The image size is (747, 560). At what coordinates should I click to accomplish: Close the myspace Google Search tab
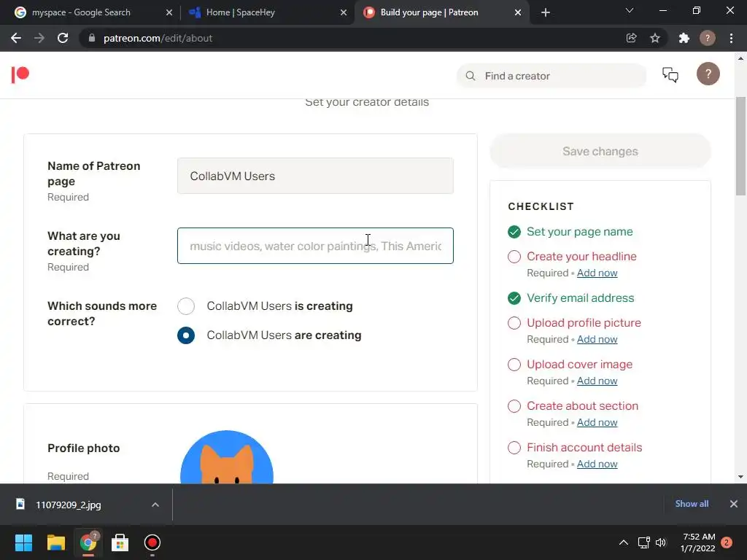[169, 12]
